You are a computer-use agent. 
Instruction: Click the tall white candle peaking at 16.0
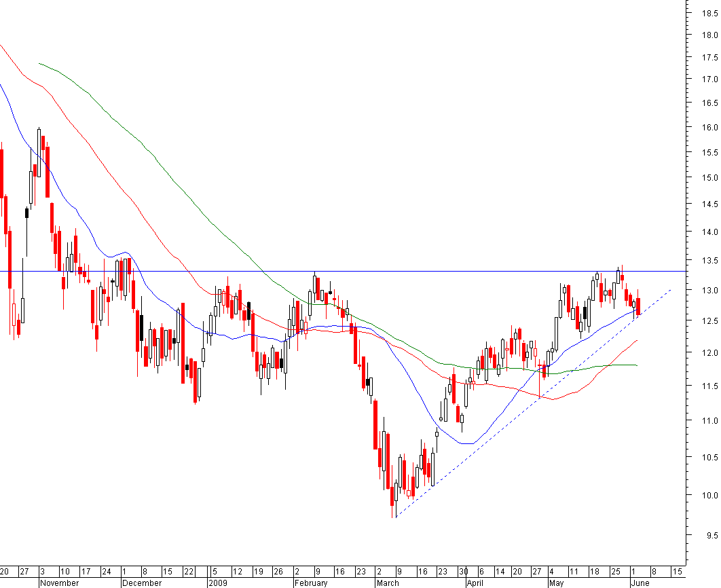coord(39,151)
